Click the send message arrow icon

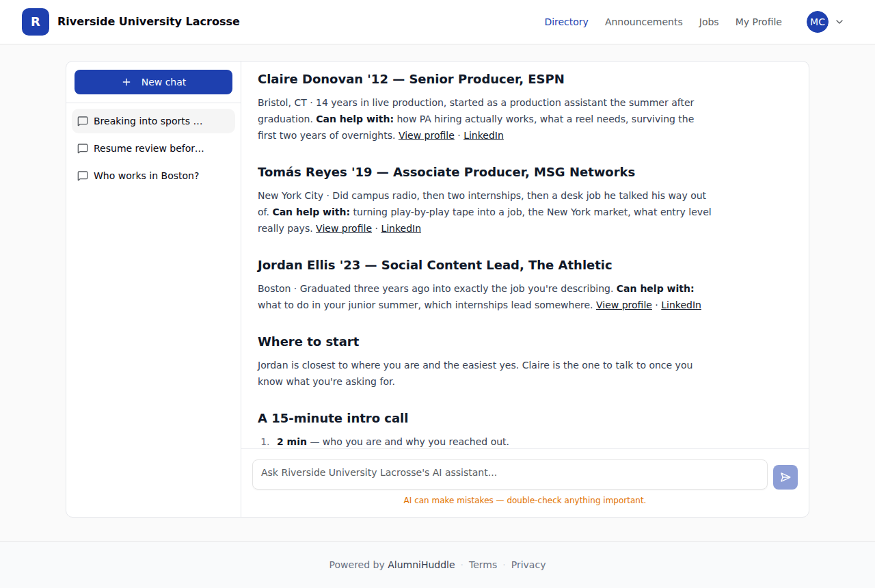click(785, 477)
